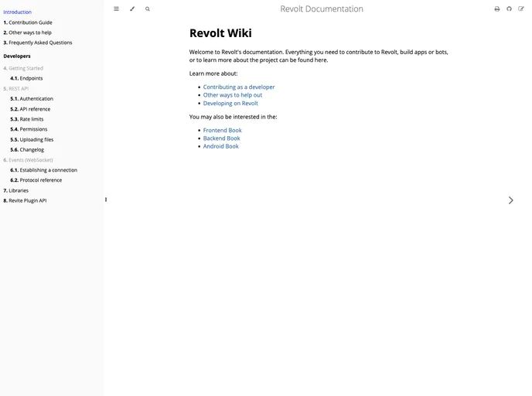The width and height of the screenshot is (532, 396).
Task: Go to next chapter arrow
Action: [x=510, y=200]
